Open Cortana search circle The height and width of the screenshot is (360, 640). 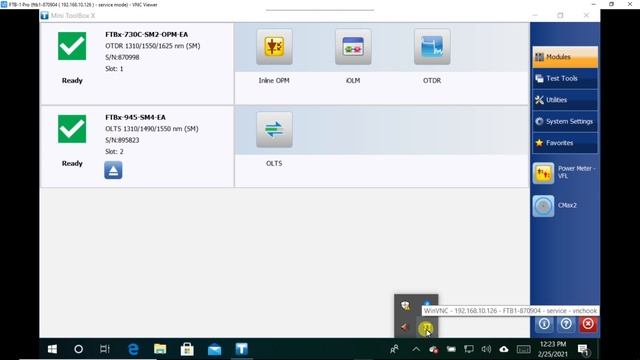pyautogui.click(x=78, y=349)
